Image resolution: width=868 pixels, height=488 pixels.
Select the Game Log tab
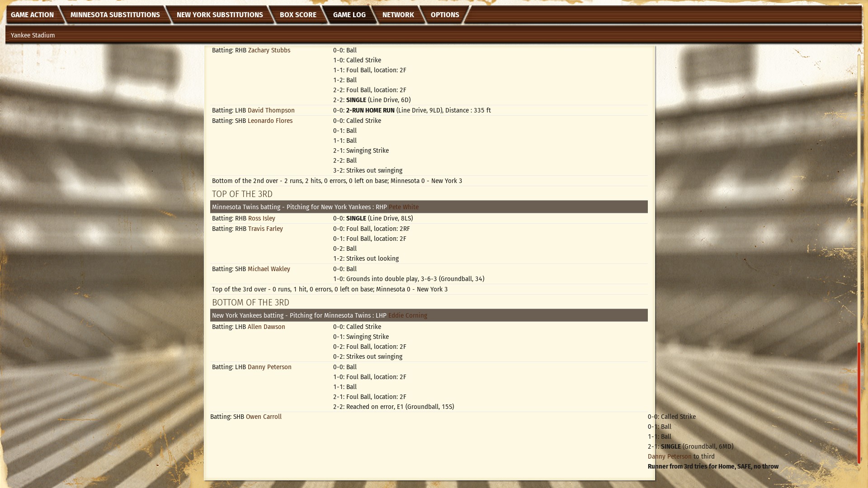point(349,15)
